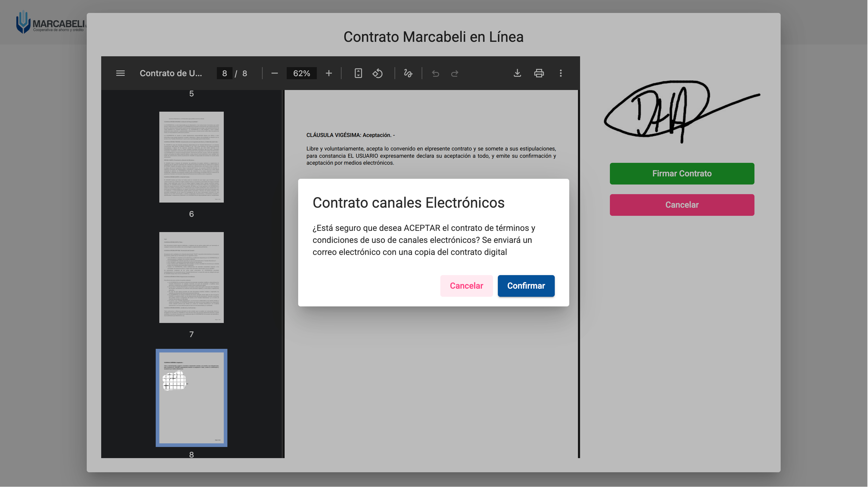Open the PDF viewer more actions menu
The width and height of the screenshot is (868, 487).
560,73
